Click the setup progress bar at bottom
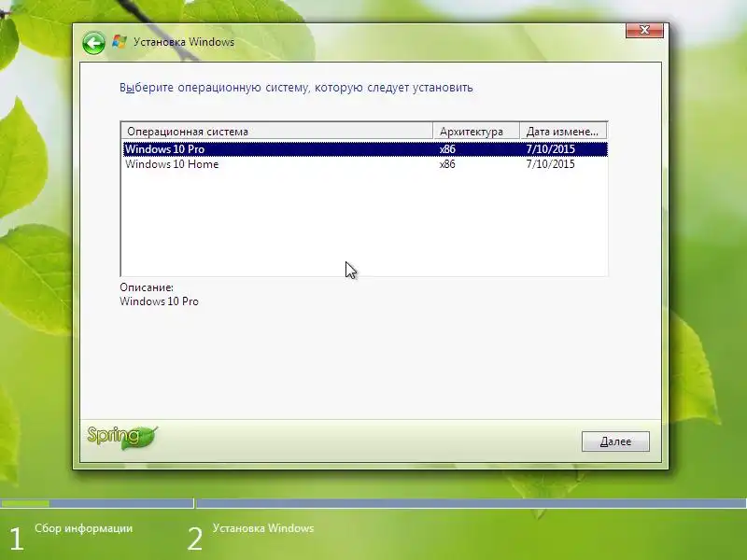This screenshot has height=560, width=747. [x=373, y=503]
